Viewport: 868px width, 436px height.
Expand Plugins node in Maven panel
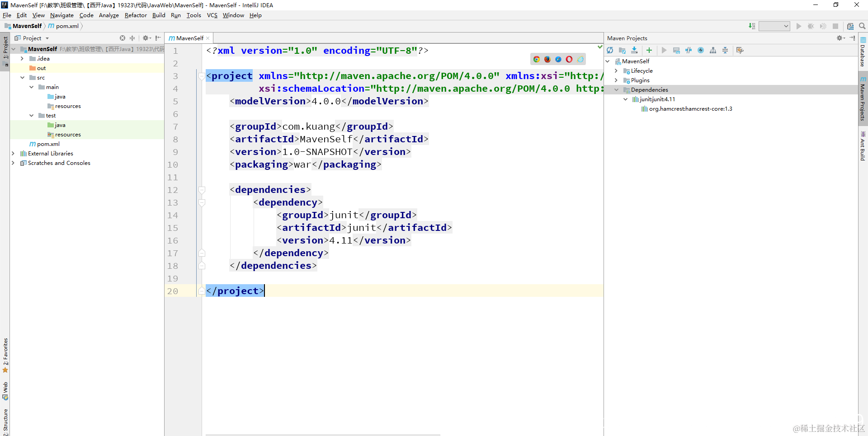616,80
